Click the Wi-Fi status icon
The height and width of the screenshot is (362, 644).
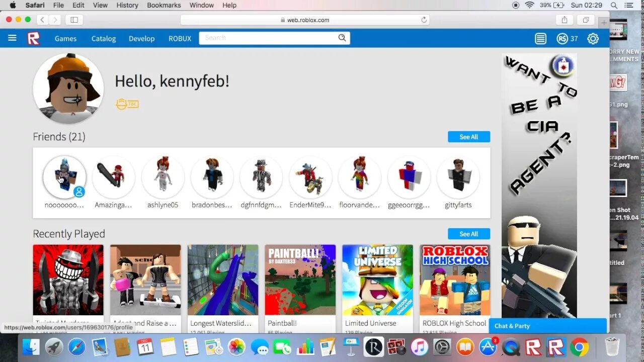click(529, 5)
